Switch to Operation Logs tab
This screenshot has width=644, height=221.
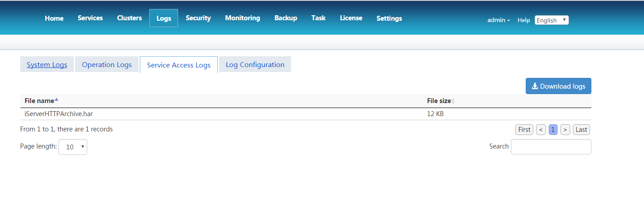pyautogui.click(x=107, y=65)
